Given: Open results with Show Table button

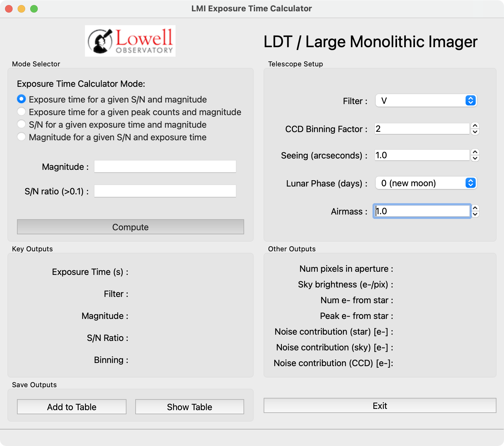Looking at the screenshot, I should (190, 407).
